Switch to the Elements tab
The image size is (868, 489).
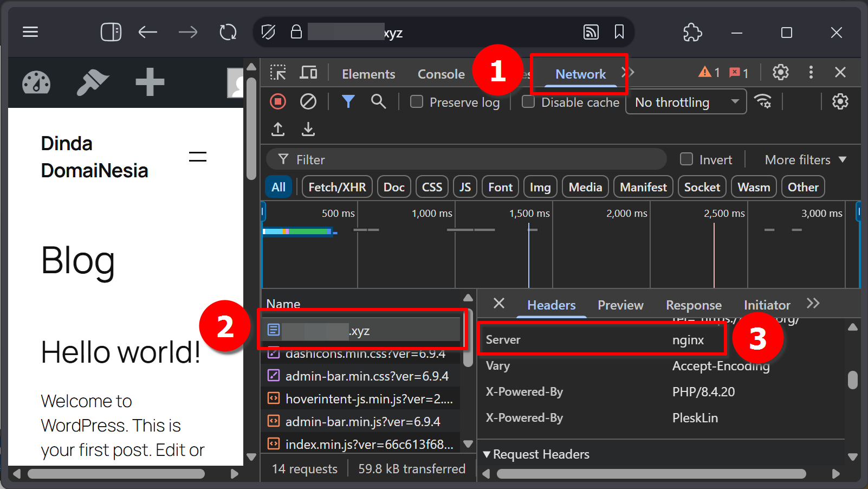[x=368, y=74]
